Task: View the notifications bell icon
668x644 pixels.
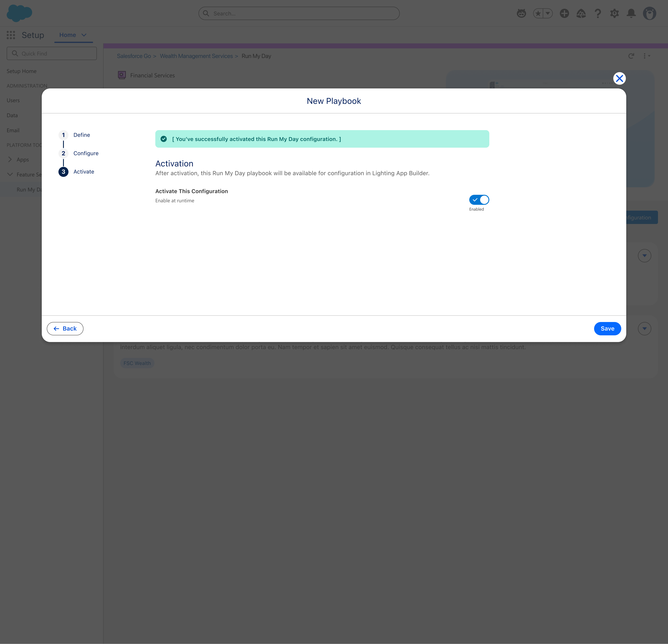Action: (x=631, y=14)
